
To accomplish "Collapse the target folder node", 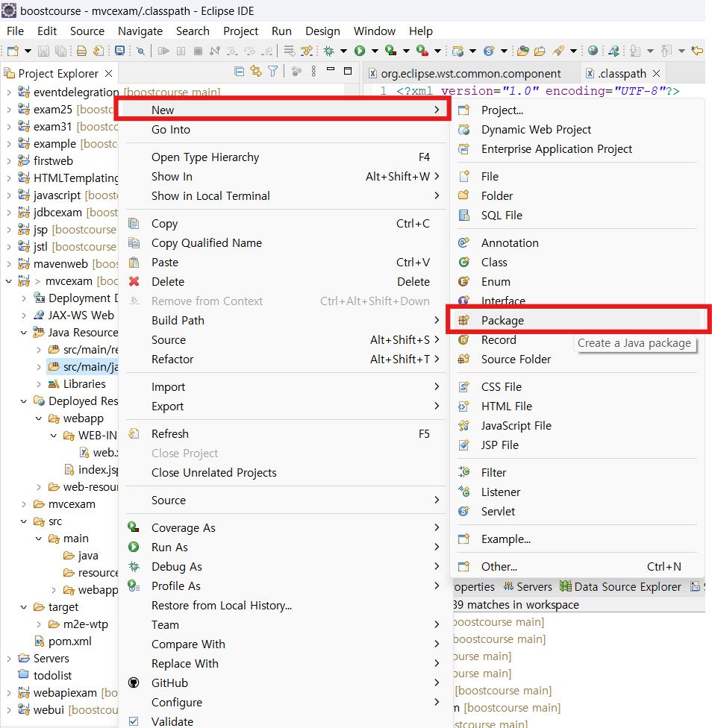I will pyautogui.click(x=24, y=607).
